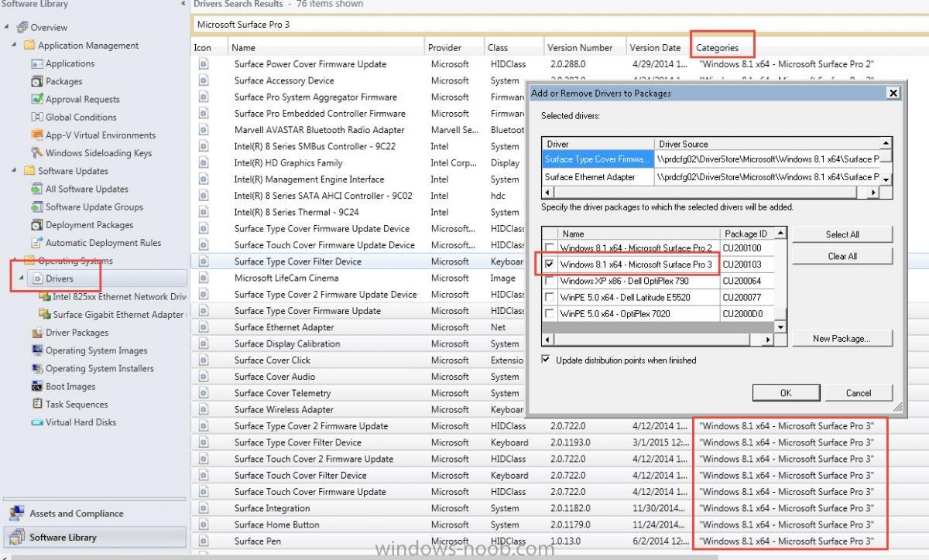Open Software Library workspace icon
Screen dimensions: 929x560
[16, 537]
